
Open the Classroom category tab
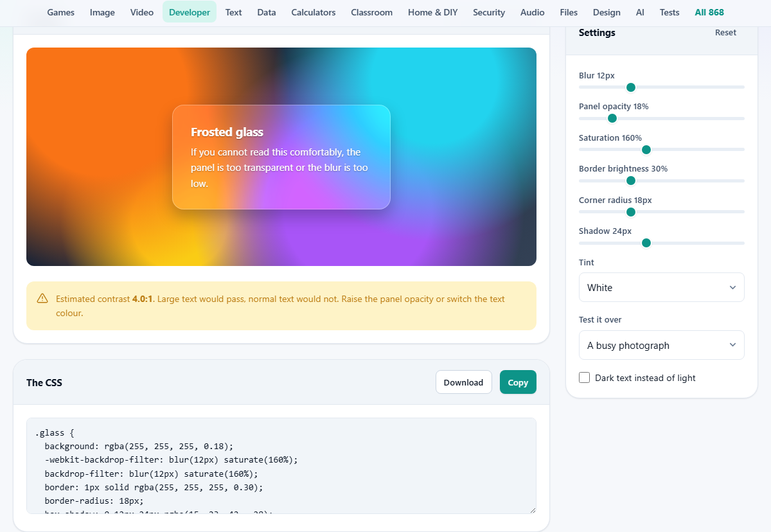click(x=372, y=12)
